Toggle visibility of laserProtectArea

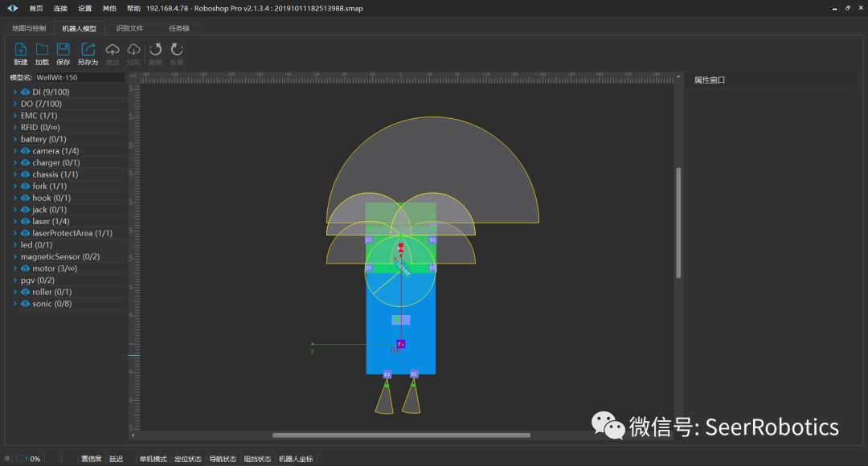tap(25, 233)
